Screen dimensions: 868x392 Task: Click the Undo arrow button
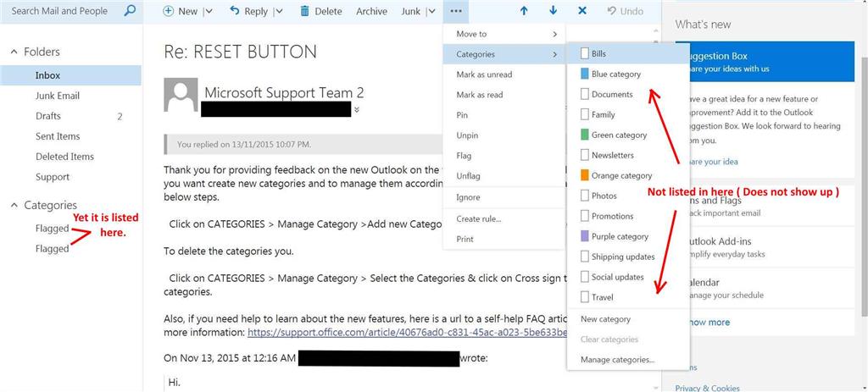(625, 11)
